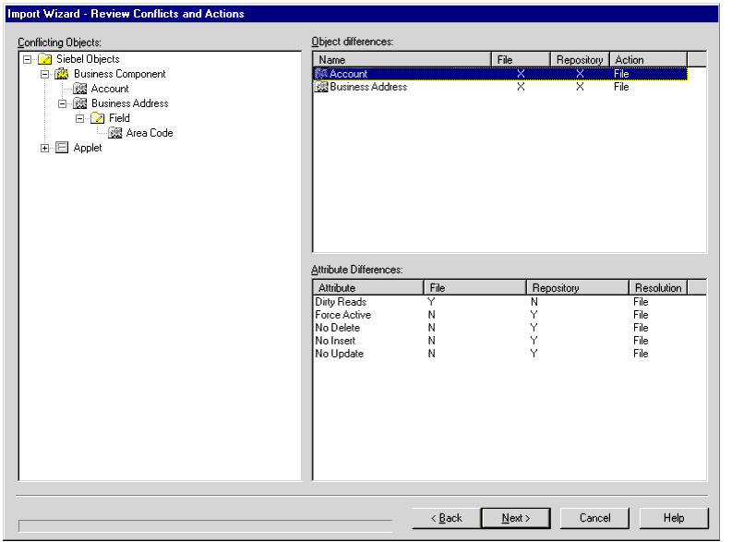Click the Repository column header in Object differences
756x542 pixels.
[580, 60]
